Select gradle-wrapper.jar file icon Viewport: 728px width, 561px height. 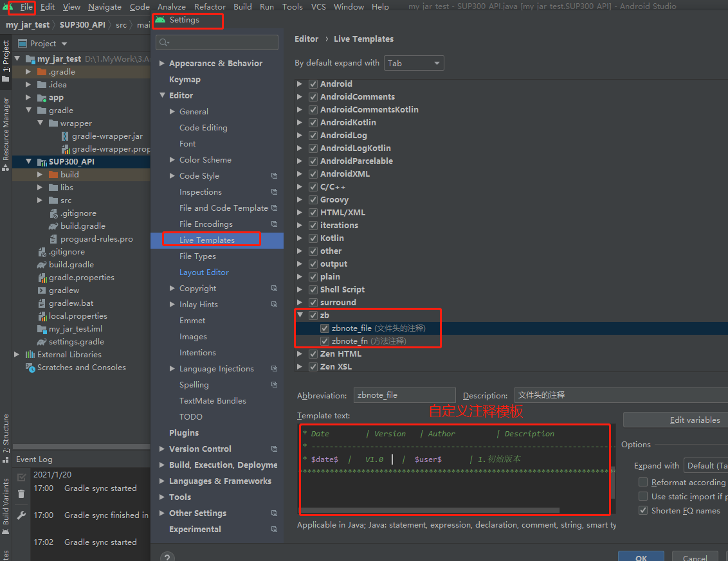click(x=65, y=136)
